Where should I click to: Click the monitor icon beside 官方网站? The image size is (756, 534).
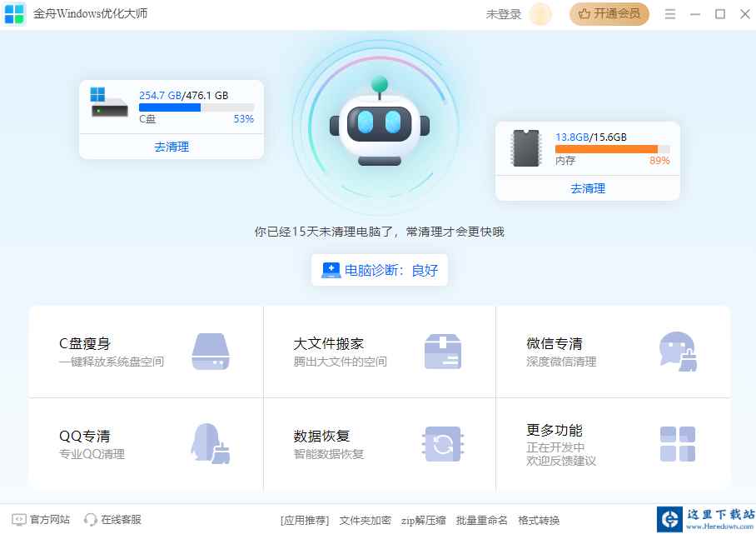19,520
